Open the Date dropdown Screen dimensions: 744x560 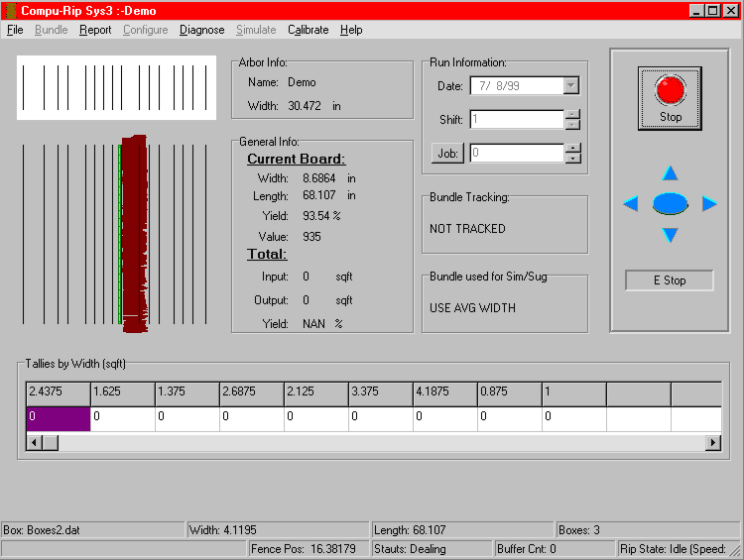click(x=570, y=86)
